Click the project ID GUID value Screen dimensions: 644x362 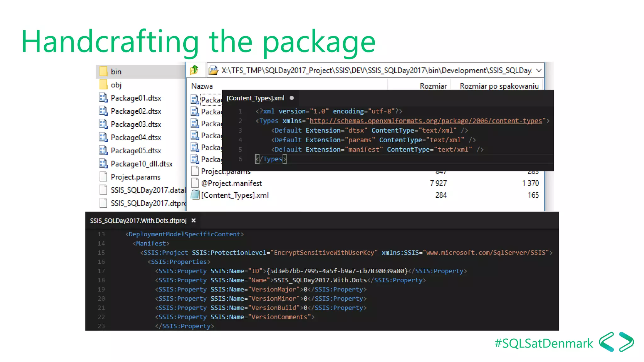click(x=337, y=271)
